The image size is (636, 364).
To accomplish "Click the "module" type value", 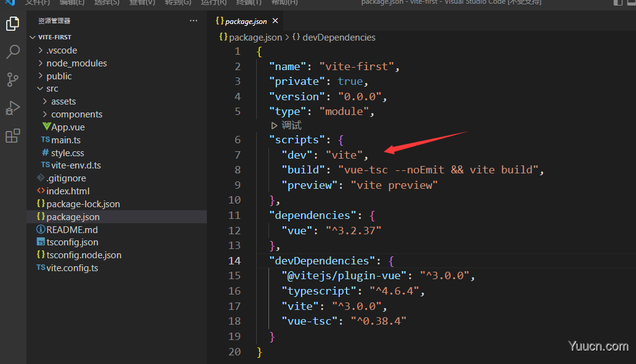I will [344, 111].
